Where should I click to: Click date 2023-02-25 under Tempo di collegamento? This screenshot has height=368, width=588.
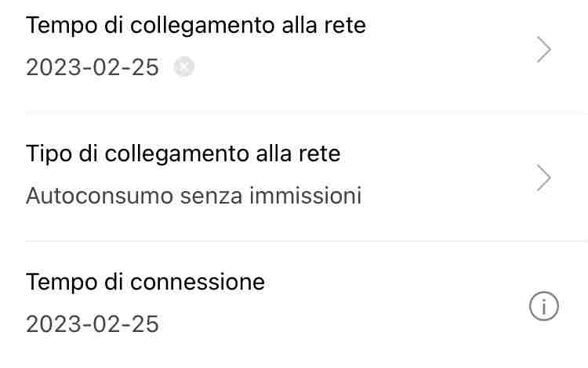(x=93, y=67)
